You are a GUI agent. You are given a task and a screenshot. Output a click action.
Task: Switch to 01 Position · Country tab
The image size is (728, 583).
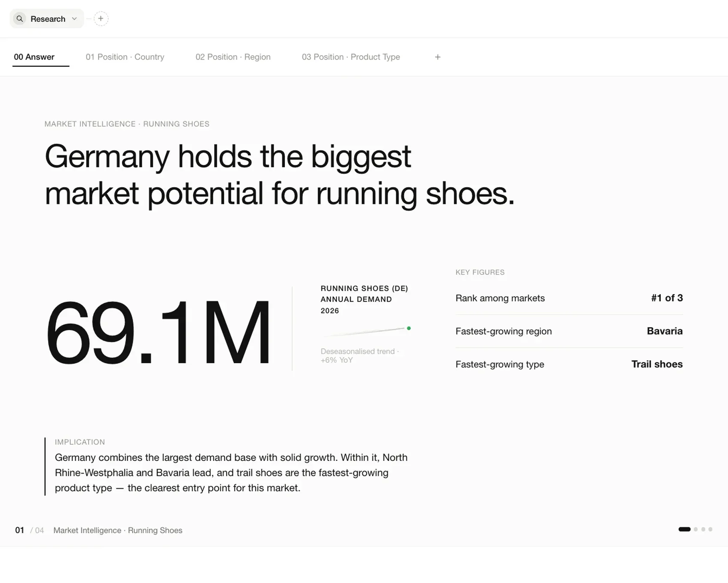tap(125, 57)
